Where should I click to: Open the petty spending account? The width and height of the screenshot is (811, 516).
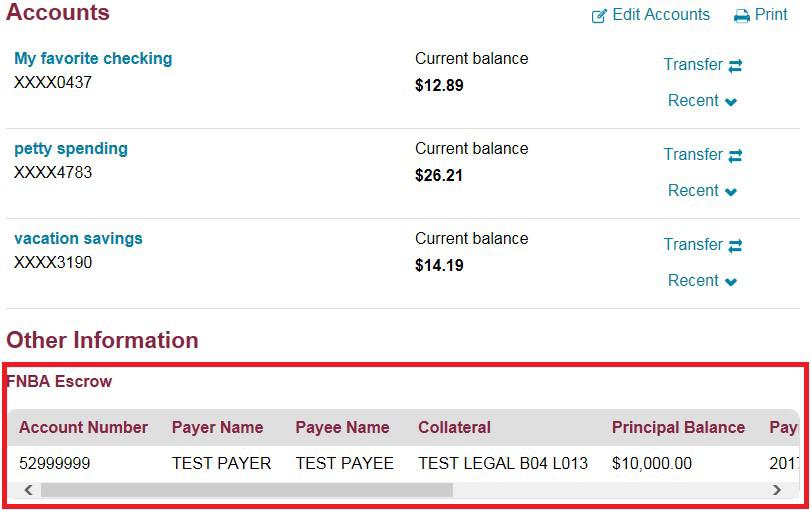(x=71, y=149)
